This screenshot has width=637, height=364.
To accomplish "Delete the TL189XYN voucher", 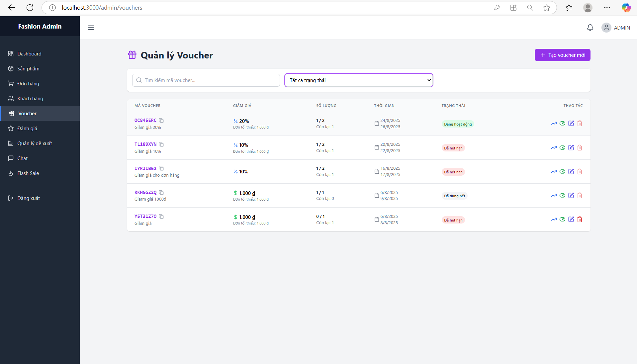I will click(580, 148).
